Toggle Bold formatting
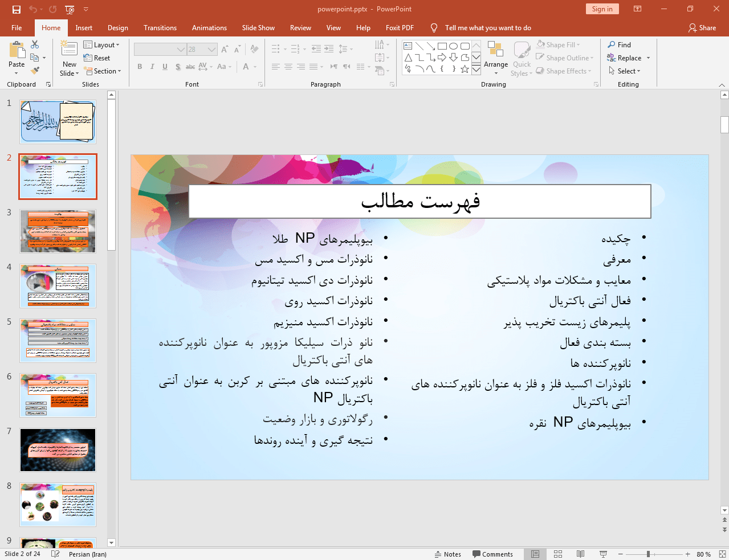This screenshot has width=729, height=560. coord(140,67)
